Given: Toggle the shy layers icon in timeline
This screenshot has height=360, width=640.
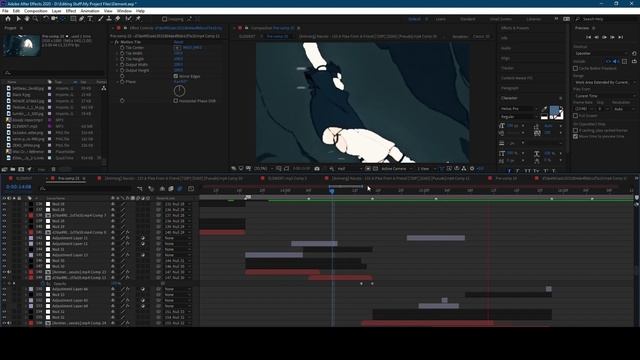Looking at the screenshot, I should pyautogui.click(x=162, y=189).
